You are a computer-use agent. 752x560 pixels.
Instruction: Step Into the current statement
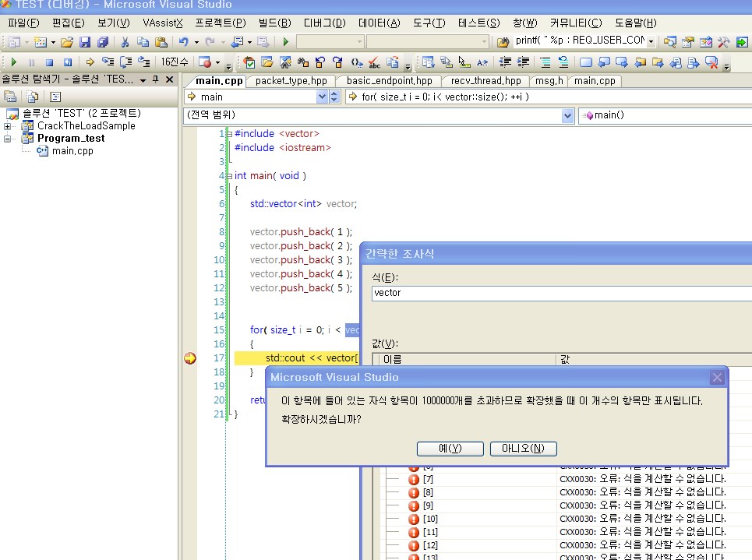point(108,62)
